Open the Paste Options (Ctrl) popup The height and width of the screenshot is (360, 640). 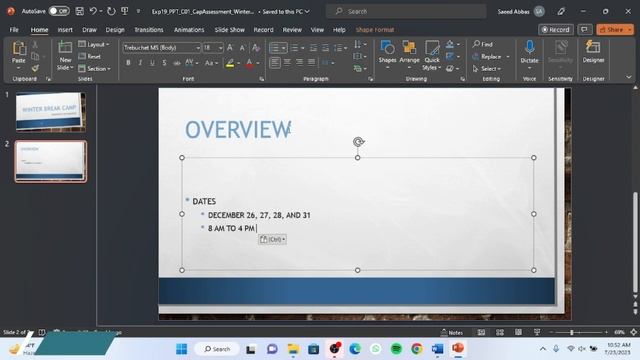pyautogui.click(x=272, y=239)
